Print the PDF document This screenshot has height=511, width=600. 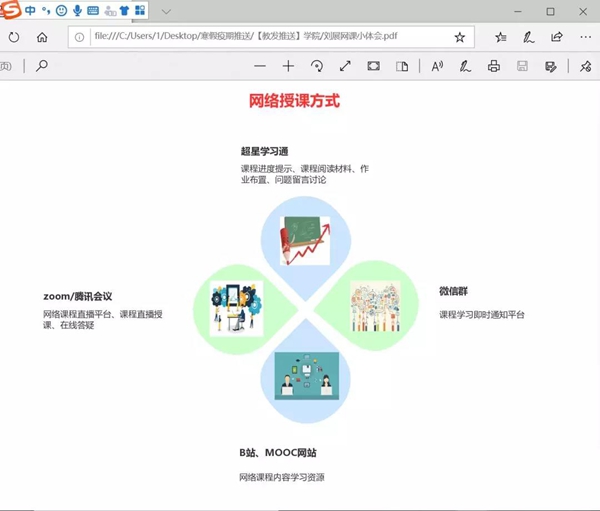click(494, 66)
